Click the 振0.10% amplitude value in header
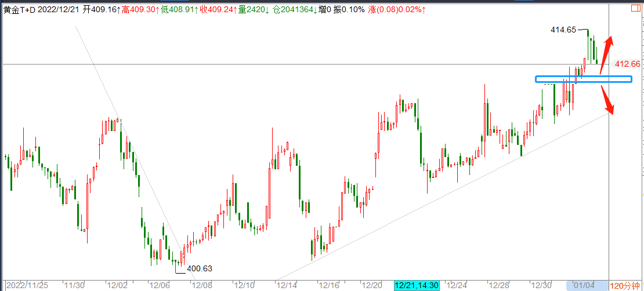 point(349,10)
